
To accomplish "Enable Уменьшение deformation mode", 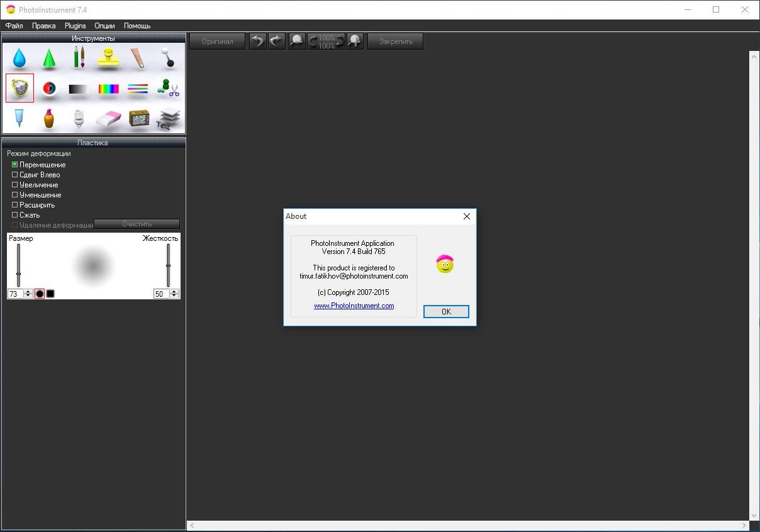I will pyautogui.click(x=36, y=195).
